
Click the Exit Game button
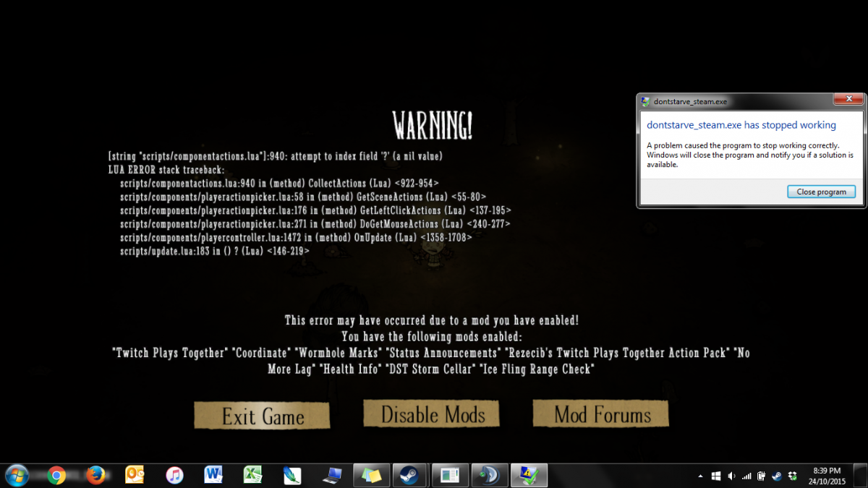(x=262, y=416)
